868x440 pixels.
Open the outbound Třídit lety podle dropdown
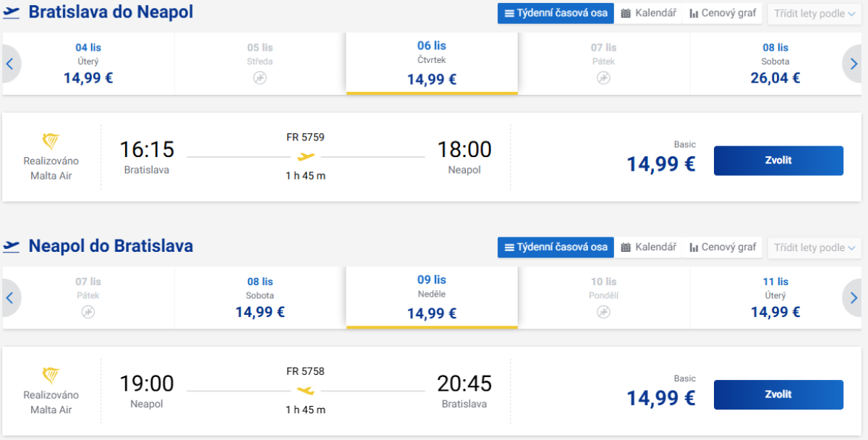pos(814,13)
